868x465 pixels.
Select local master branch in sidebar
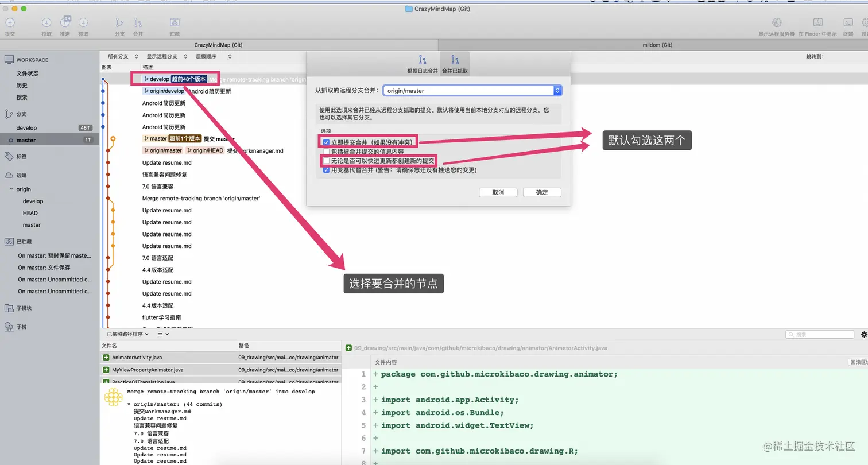pos(50,140)
